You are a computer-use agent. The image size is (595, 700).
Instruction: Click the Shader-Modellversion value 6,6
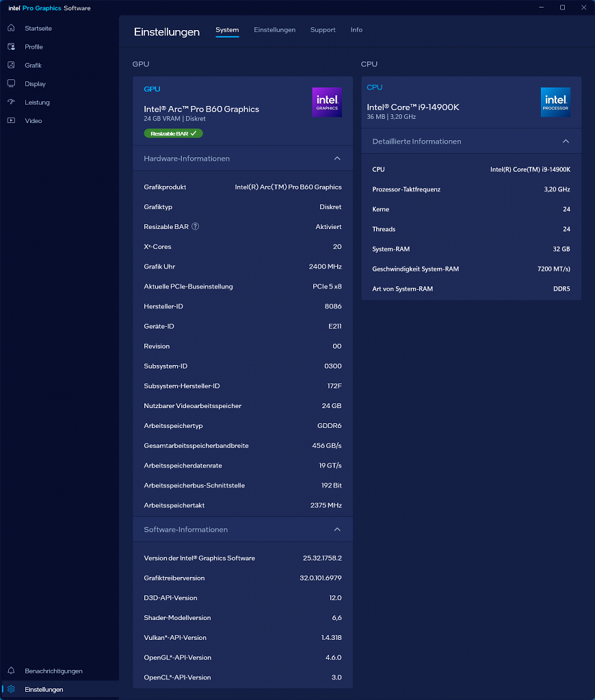[x=336, y=618]
